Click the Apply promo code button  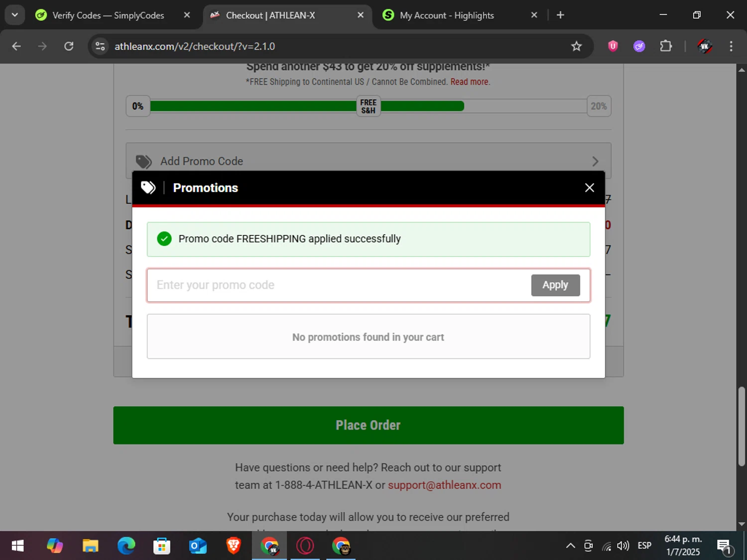click(555, 285)
